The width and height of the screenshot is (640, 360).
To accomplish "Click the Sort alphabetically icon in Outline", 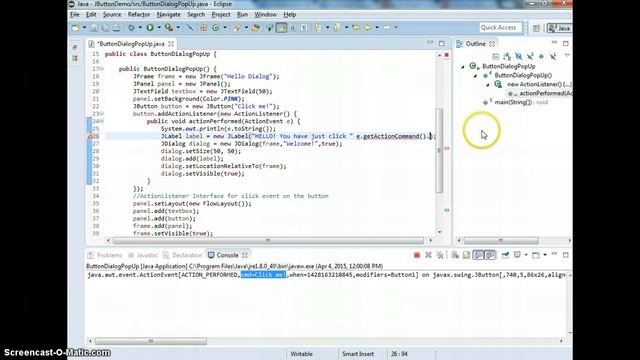I will point(507,56).
